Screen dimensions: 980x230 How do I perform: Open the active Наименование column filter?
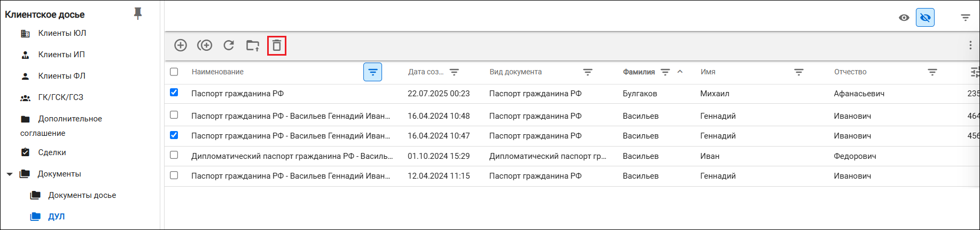click(372, 72)
